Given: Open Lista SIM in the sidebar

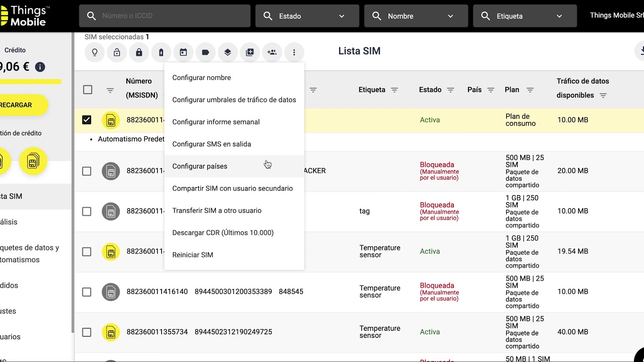Looking at the screenshot, I should coord(36,196).
